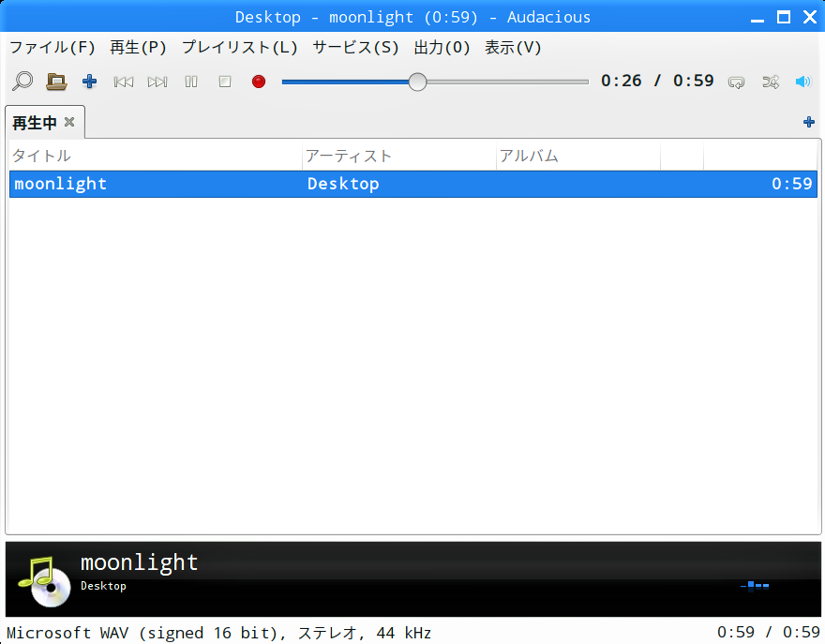The height and width of the screenshot is (644, 825).
Task: Click the Desktop label in info bar
Action: (103, 586)
